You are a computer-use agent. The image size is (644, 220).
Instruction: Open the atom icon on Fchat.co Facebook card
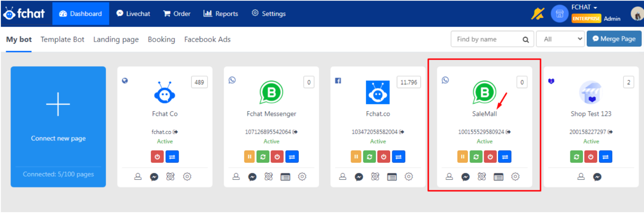375,177
